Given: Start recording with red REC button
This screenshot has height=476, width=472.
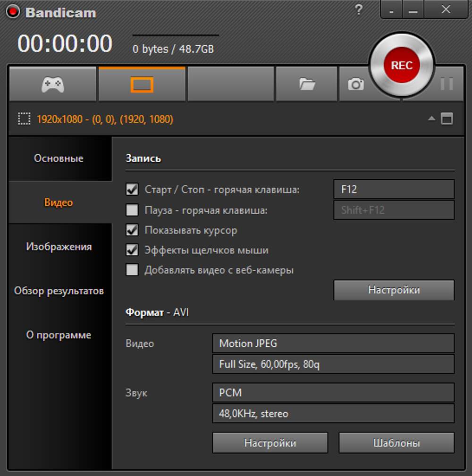Looking at the screenshot, I should (401, 66).
